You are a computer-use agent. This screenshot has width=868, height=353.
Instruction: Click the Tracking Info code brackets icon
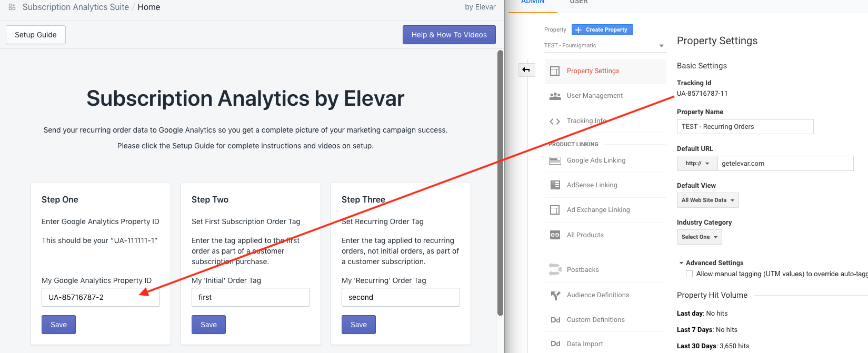(x=555, y=121)
